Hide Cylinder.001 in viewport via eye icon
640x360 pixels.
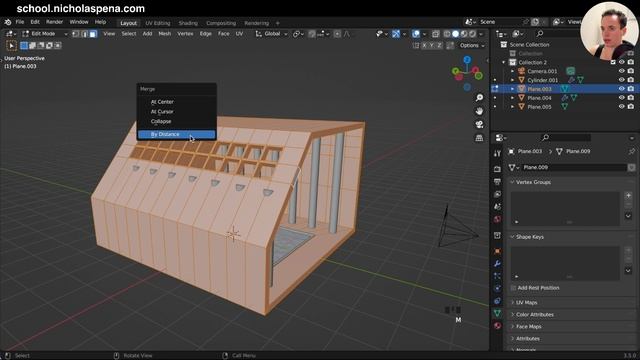pos(622,80)
